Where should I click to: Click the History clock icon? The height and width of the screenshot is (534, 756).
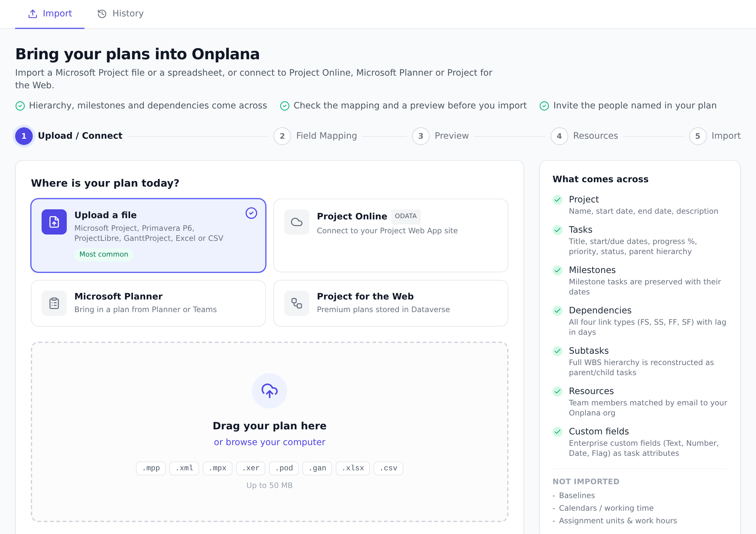point(102,14)
